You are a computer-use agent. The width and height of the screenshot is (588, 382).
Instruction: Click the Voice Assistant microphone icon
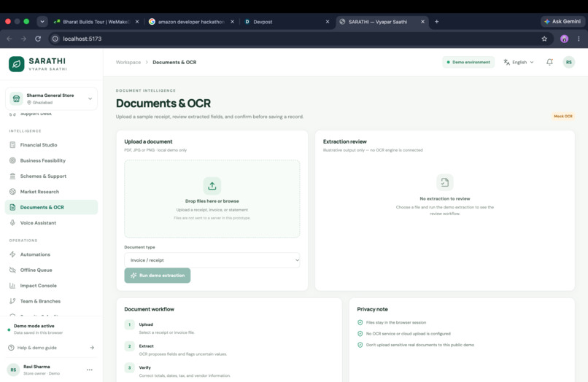point(12,222)
